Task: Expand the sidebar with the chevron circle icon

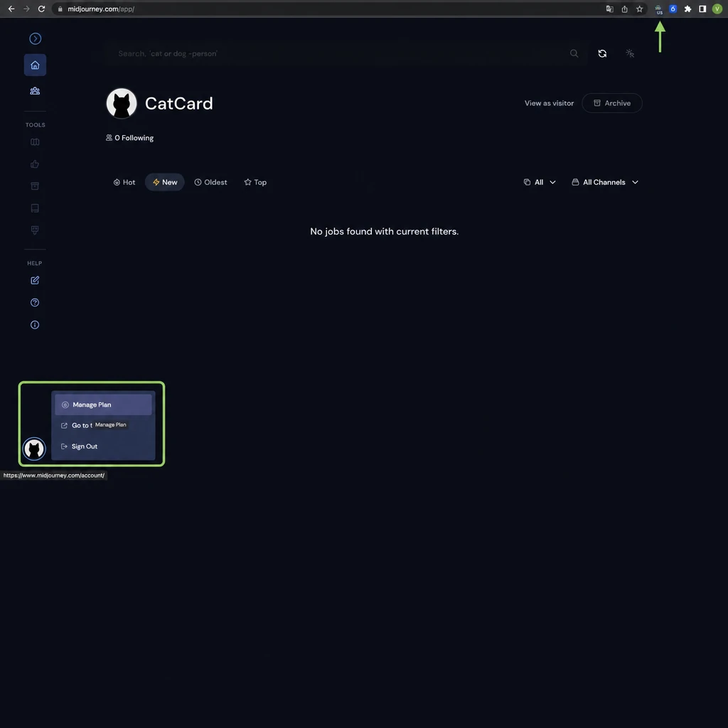Action: 36,38
